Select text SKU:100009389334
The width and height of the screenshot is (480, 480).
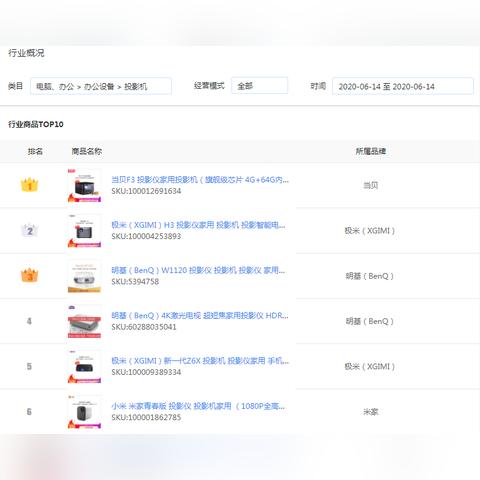click(146, 372)
